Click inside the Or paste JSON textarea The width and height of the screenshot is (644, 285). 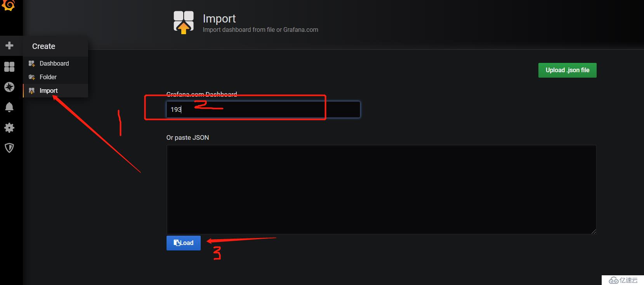coord(381,189)
